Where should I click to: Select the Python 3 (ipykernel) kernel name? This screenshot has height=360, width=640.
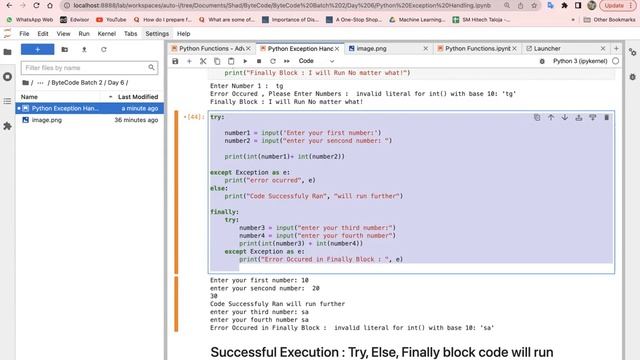(580, 61)
